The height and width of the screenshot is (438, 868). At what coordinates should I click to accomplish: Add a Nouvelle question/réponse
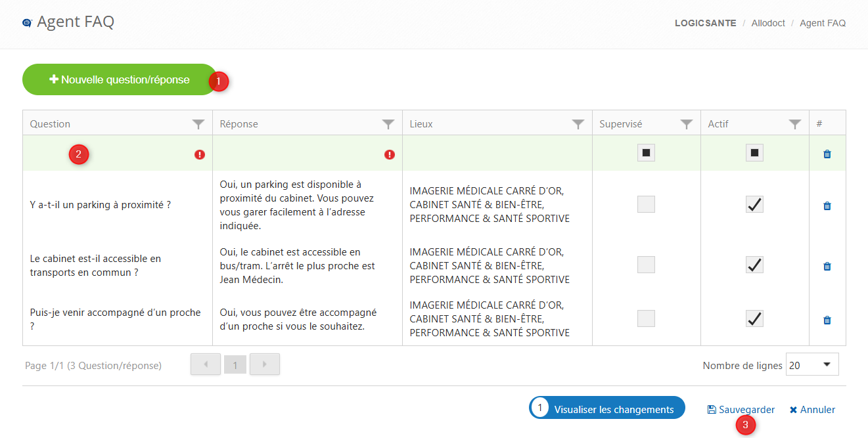point(120,79)
